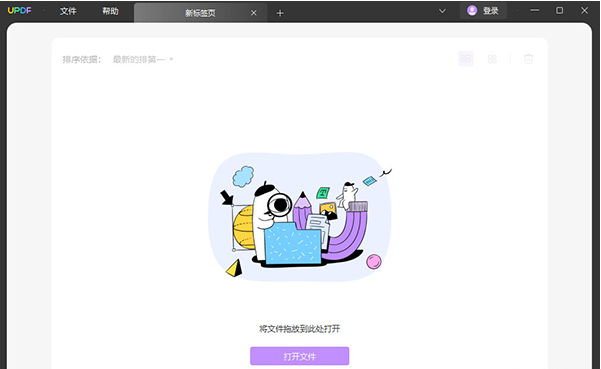Open the 最新的排第一 sort dropdown
Screen dimensions: 601x369
(143, 59)
